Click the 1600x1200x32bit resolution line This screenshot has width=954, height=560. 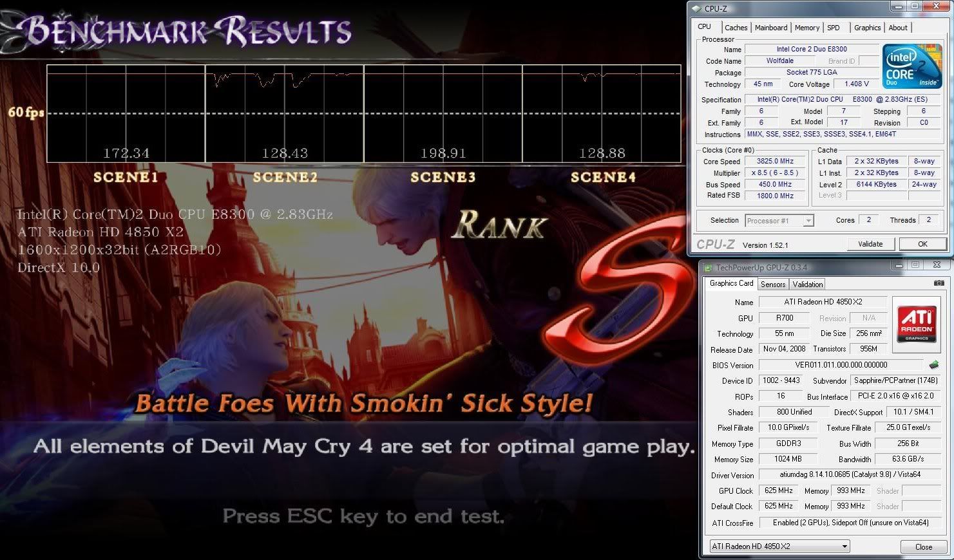click(x=119, y=250)
